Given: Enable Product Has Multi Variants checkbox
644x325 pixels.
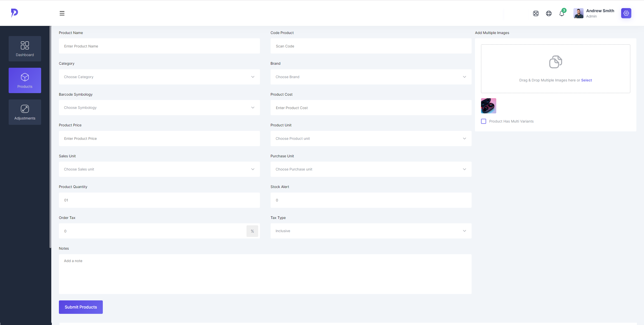Looking at the screenshot, I should click(484, 121).
